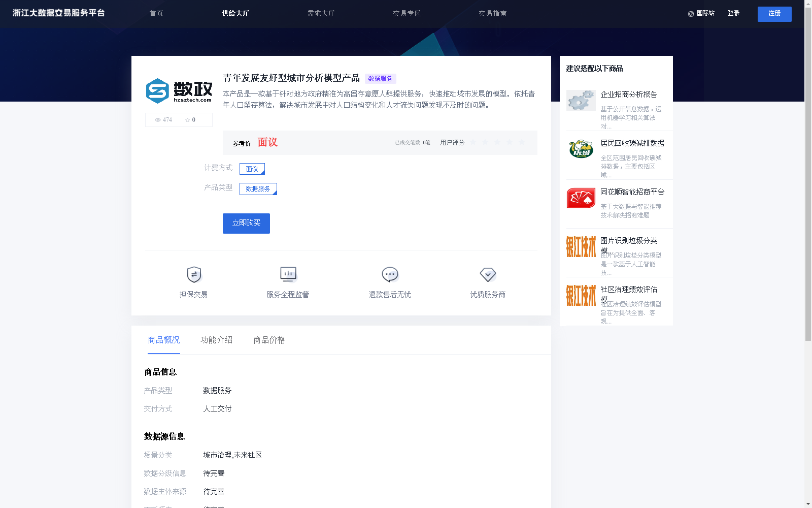Click the 登录 link
812x508 pixels.
point(733,13)
